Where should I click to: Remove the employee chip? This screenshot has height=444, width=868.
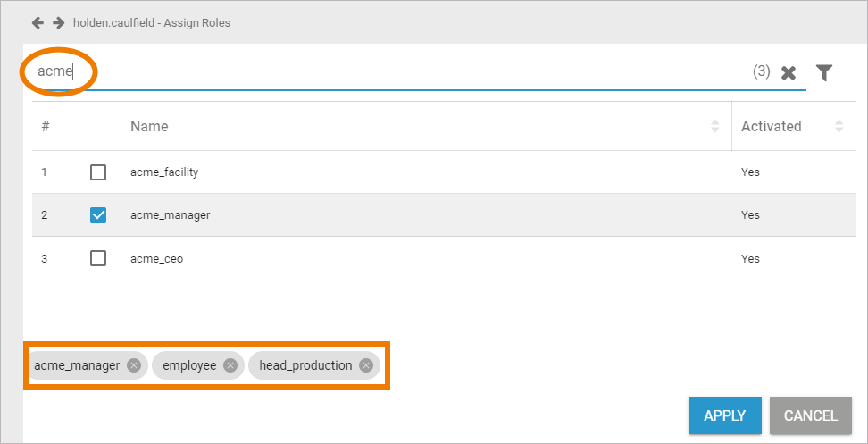pyautogui.click(x=230, y=365)
